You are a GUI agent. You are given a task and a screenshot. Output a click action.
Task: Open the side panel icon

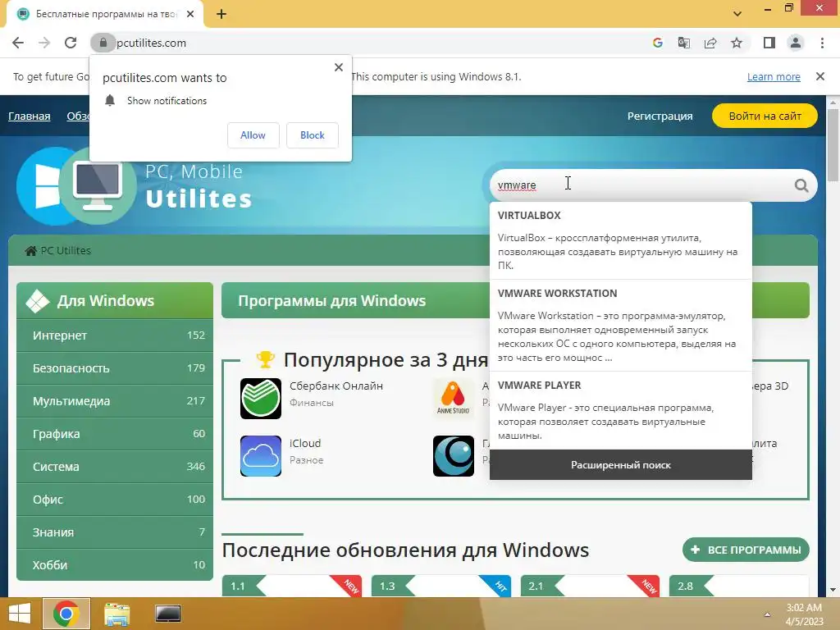769,43
